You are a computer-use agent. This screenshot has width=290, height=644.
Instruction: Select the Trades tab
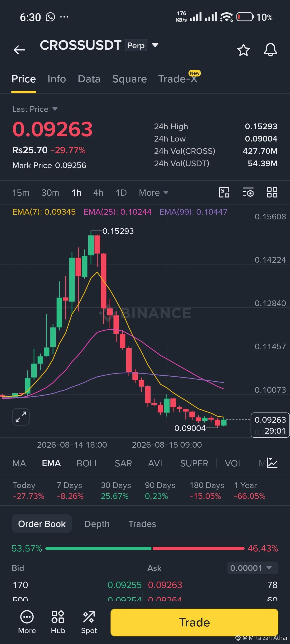(x=142, y=524)
